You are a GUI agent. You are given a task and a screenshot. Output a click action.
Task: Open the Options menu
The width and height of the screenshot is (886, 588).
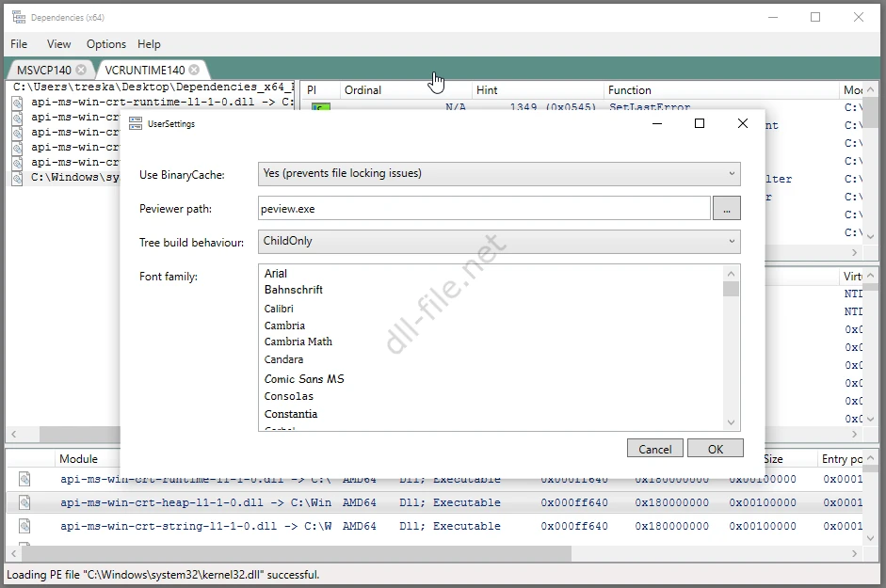click(x=106, y=44)
